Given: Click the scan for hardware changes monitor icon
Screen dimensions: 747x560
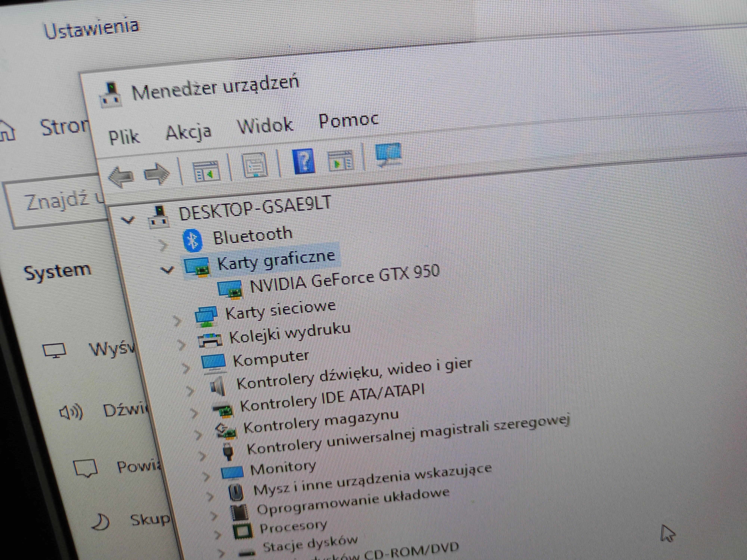Looking at the screenshot, I should click(388, 155).
